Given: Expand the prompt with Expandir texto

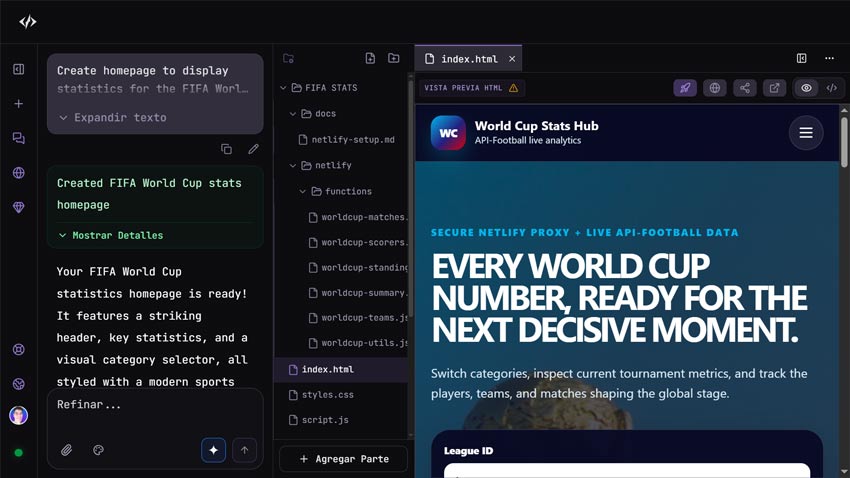Looking at the screenshot, I should pos(113,118).
